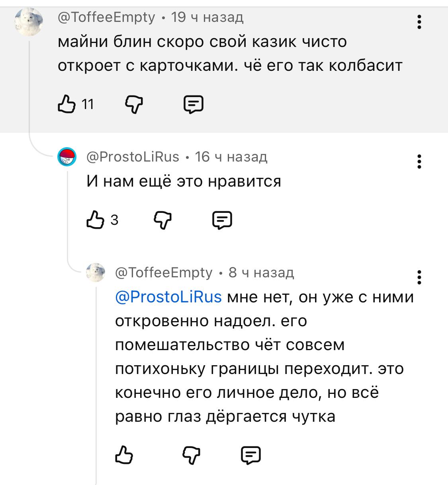The image size is (448, 485).
Task: Open options menu for the top comment
Action: point(419,22)
